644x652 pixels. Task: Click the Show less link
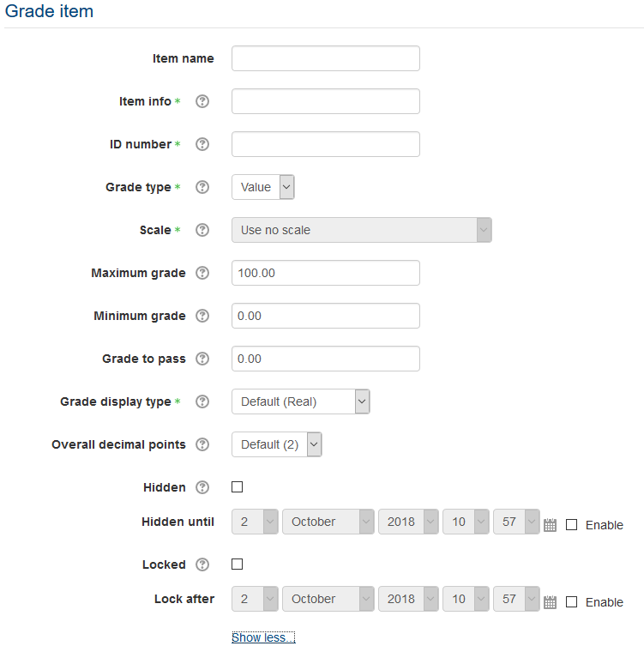263,637
